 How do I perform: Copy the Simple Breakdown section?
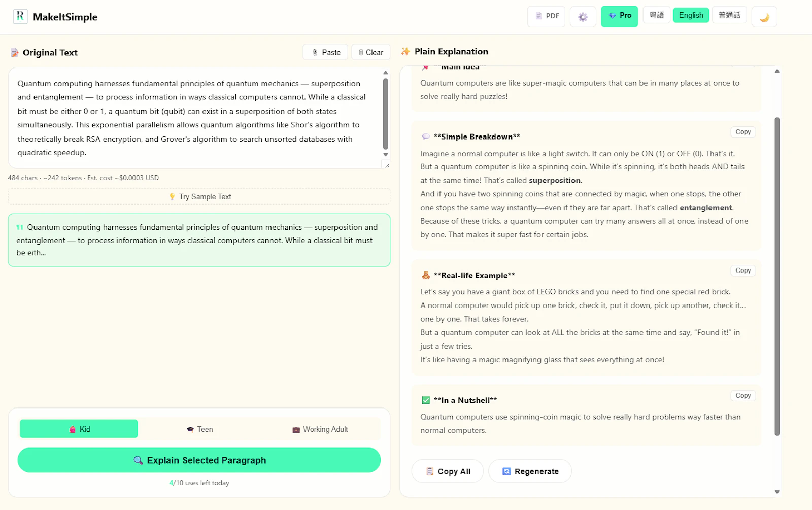(743, 132)
